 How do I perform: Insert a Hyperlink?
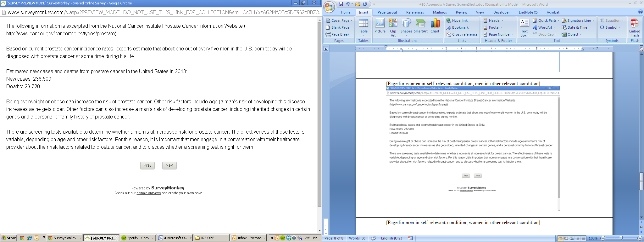pos(457,20)
